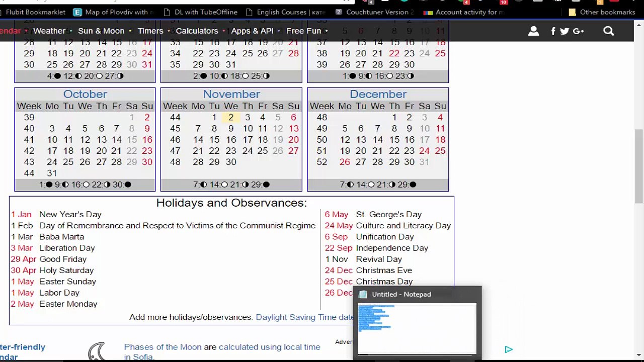Viewport: 644px width, 362px height.
Task: Click October first quarter icon after 9:
Action: coord(65,185)
